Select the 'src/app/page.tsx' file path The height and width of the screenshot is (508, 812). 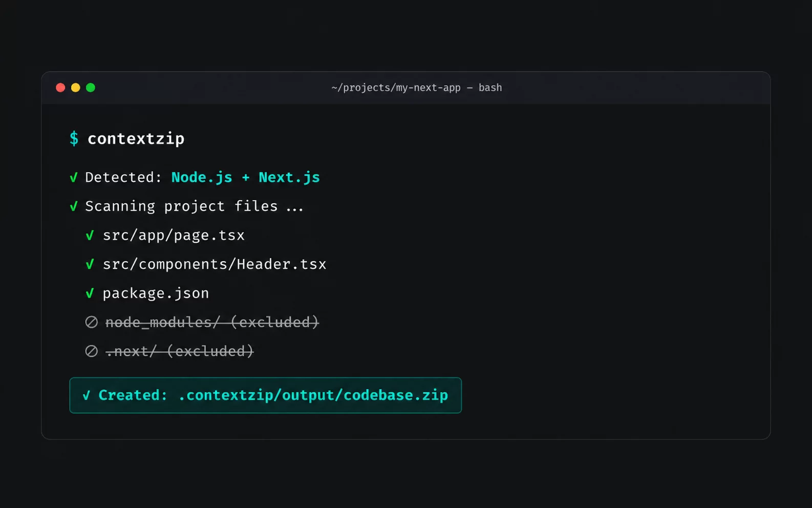pyautogui.click(x=174, y=235)
